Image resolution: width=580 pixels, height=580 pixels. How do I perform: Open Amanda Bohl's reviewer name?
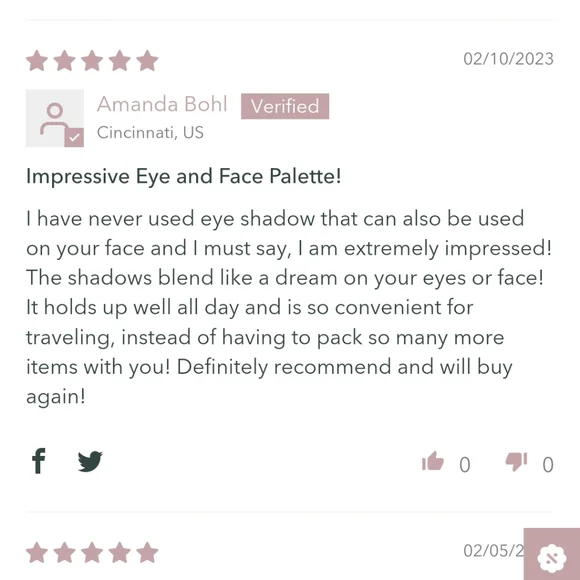click(x=162, y=104)
